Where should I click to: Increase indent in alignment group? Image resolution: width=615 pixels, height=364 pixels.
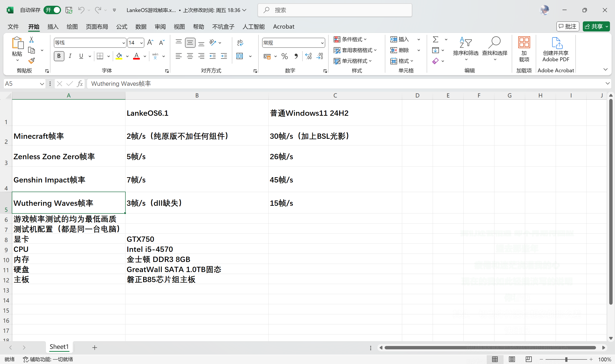[x=224, y=56]
